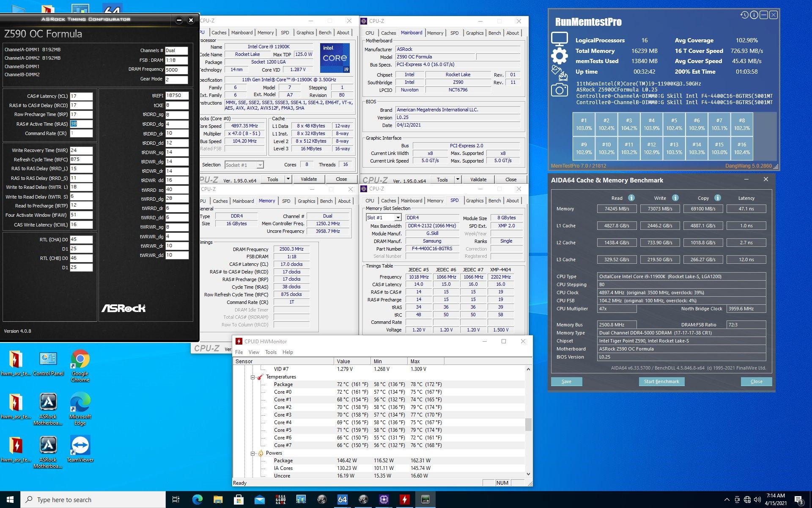Click the volume icon in system tray

(757, 499)
